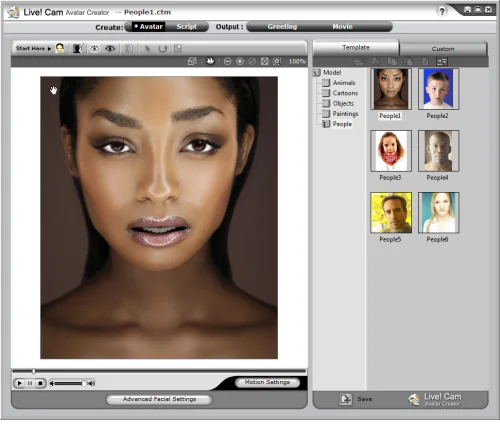Click the rotate circular arrow tool
The image size is (500, 430).
point(163,49)
